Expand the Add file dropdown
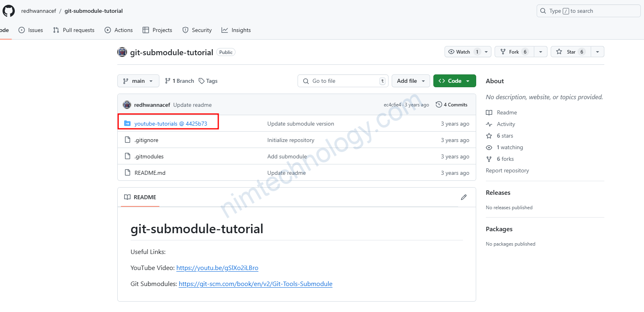 [x=411, y=81]
